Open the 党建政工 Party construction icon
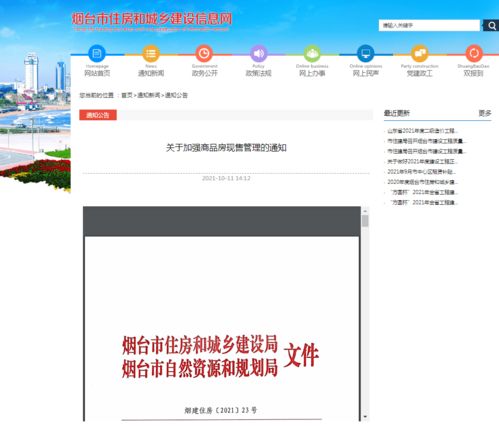 tap(420, 53)
